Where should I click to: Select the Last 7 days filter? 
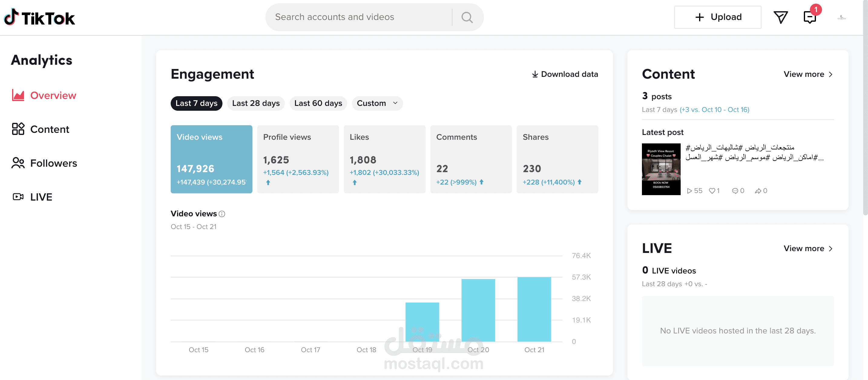click(196, 103)
